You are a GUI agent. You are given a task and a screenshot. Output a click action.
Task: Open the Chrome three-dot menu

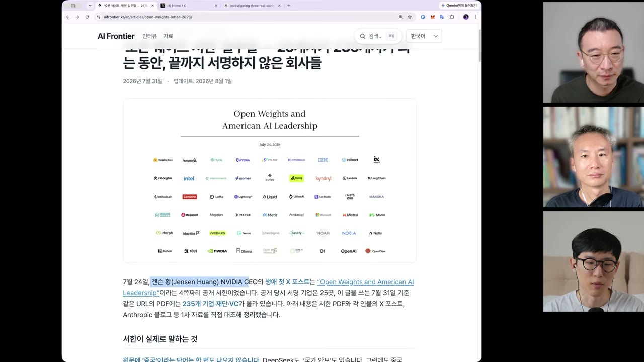point(475,17)
